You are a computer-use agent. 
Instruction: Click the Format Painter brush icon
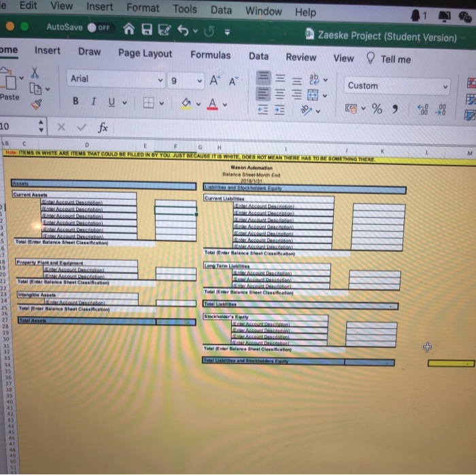click(x=37, y=105)
